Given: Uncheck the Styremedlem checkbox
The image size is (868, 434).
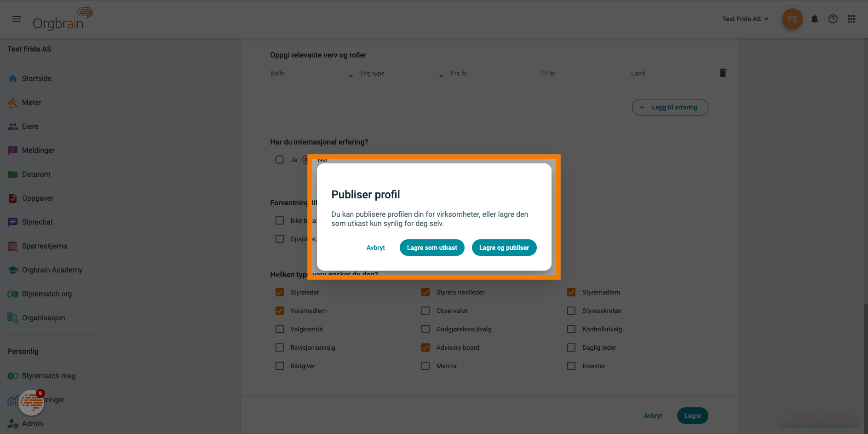Looking at the screenshot, I should click(x=571, y=292).
